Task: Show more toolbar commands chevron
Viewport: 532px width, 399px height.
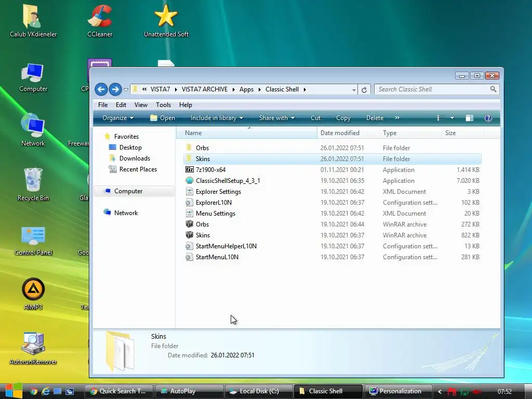Action: (x=397, y=118)
